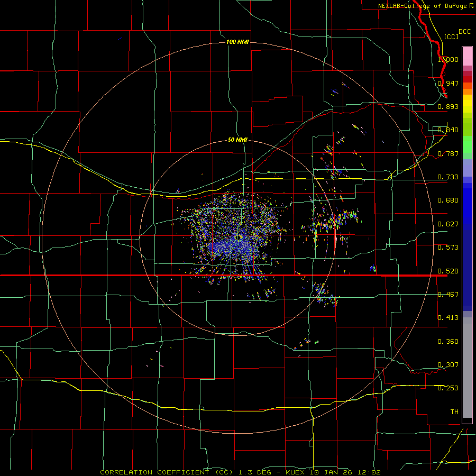Click the CORRELATION COEFFICIENT (CC) caption text
The height and width of the screenshot is (476, 476).
(167, 472)
